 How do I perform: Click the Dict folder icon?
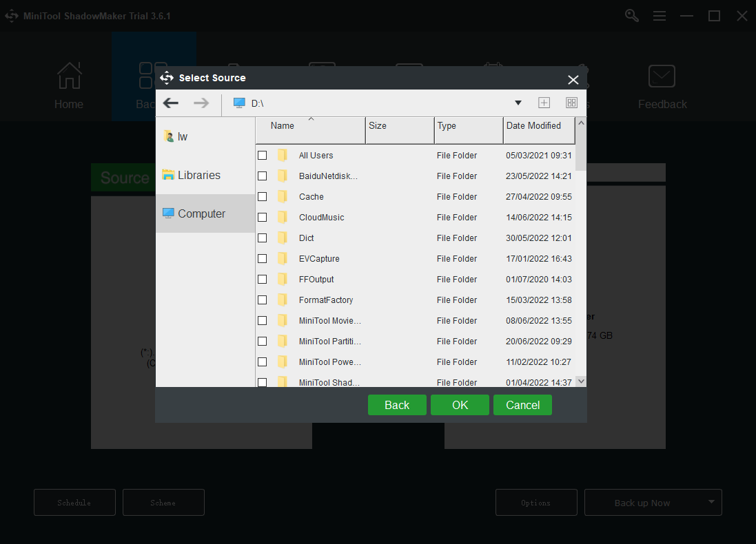click(283, 238)
